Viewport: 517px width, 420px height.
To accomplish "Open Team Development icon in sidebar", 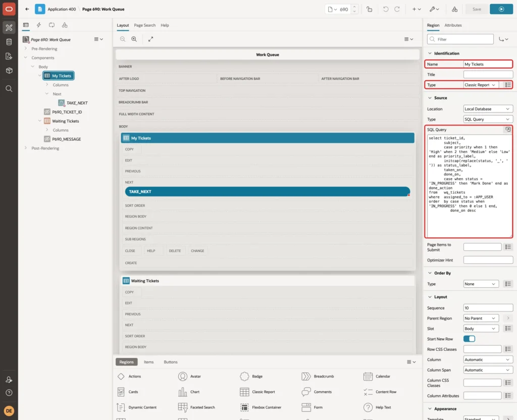I will coord(9,57).
